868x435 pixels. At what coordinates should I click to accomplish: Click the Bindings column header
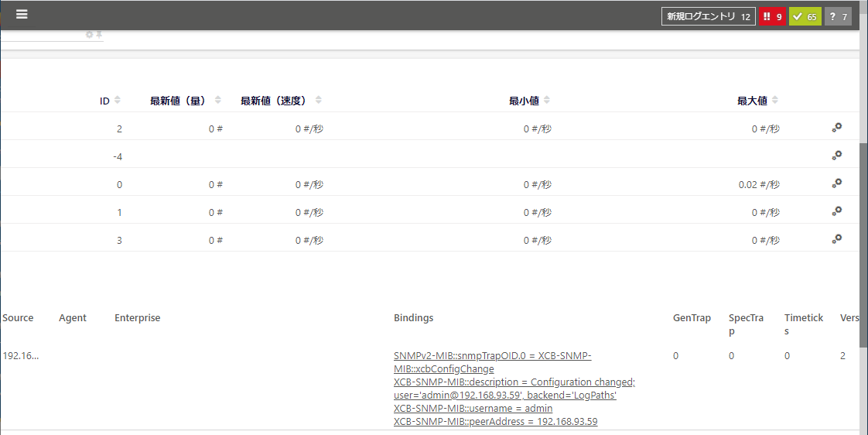(x=414, y=317)
